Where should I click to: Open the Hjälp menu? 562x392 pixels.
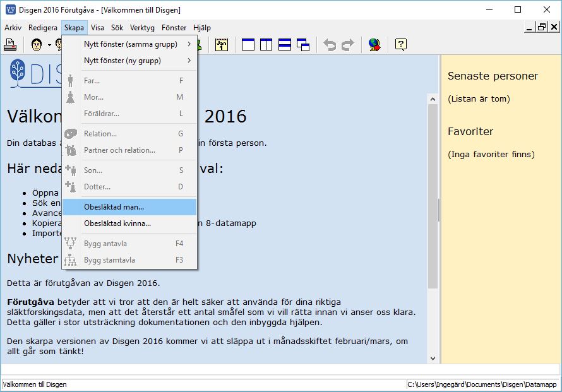tap(202, 28)
